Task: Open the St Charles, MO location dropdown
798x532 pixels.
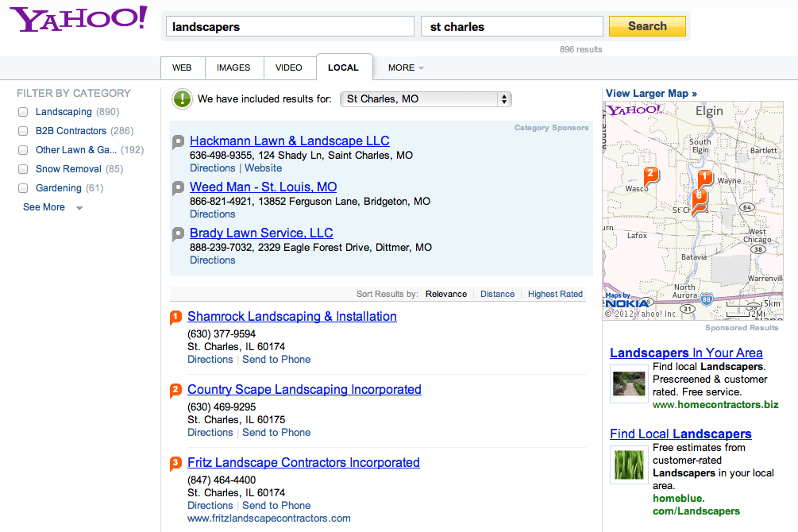Action: click(x=426, y=99)
